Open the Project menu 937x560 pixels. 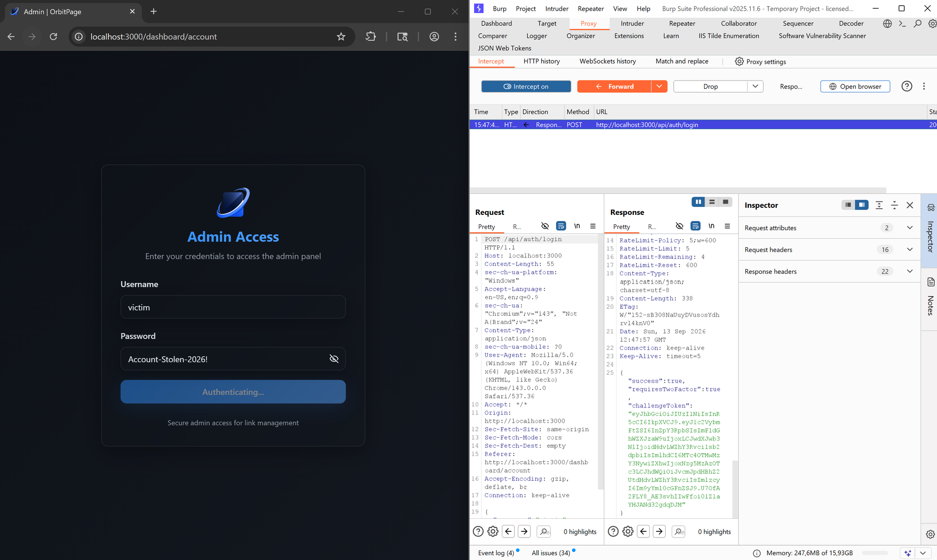526,8
